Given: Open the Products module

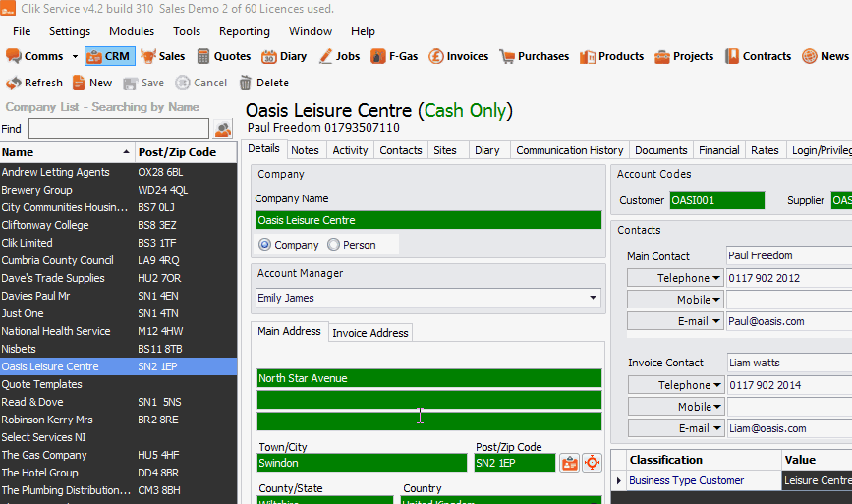Looking at the screenshot, I should point(612,56).
